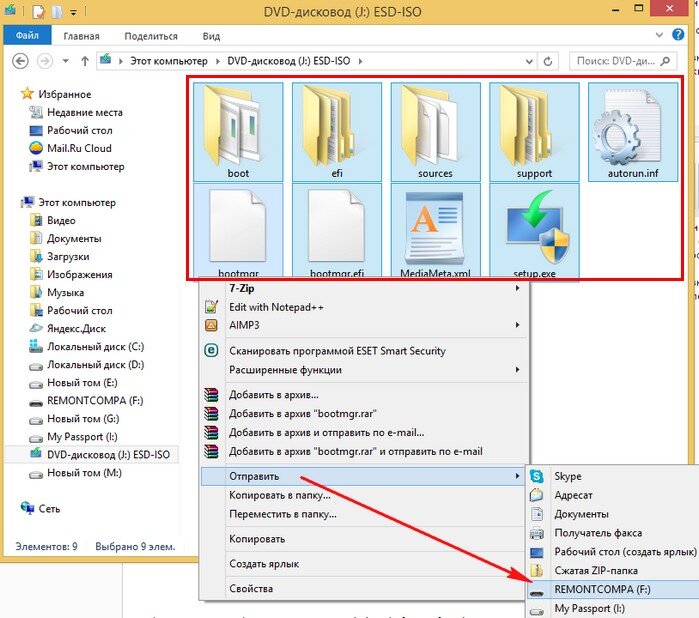
Task: Click WinRAR icon beside "Добавить в архив..."
Action: tap(211, 395)
